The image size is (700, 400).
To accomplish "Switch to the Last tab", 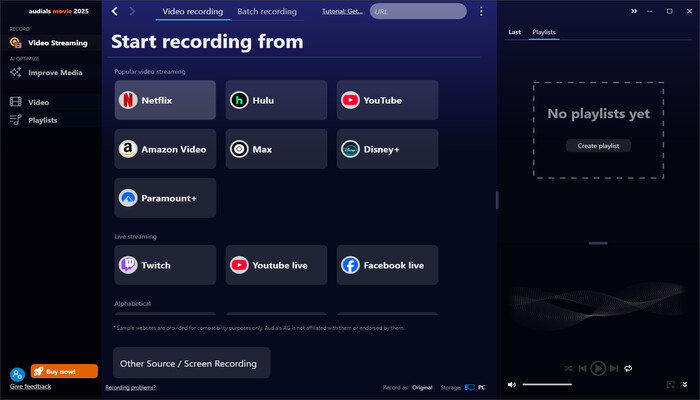I will 514,32.
